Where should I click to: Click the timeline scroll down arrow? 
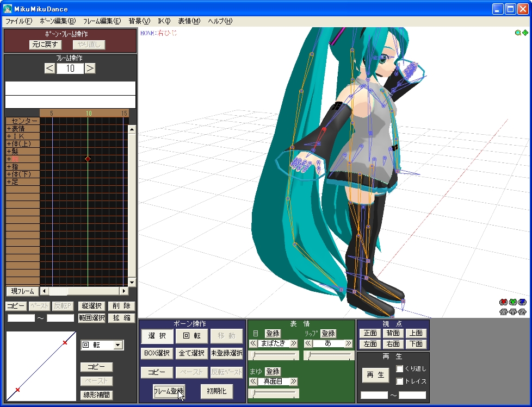point(132,282)
